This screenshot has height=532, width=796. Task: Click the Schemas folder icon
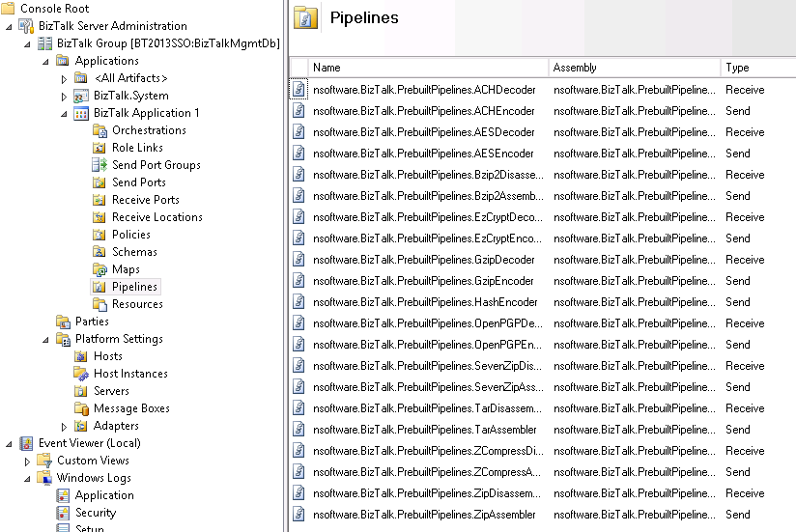click(x=99, y=252)
